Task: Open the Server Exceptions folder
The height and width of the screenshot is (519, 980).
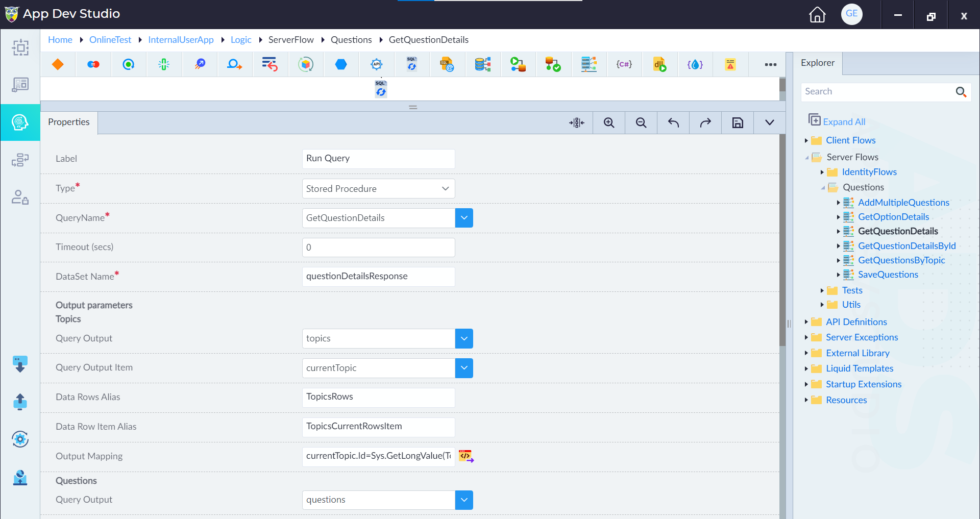Action: click(862, 337)
